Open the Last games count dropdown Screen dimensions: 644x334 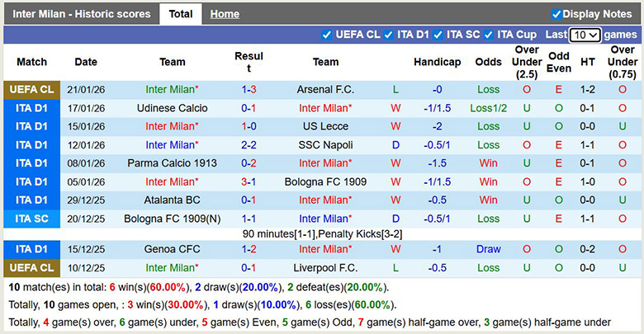coord(585,35)
